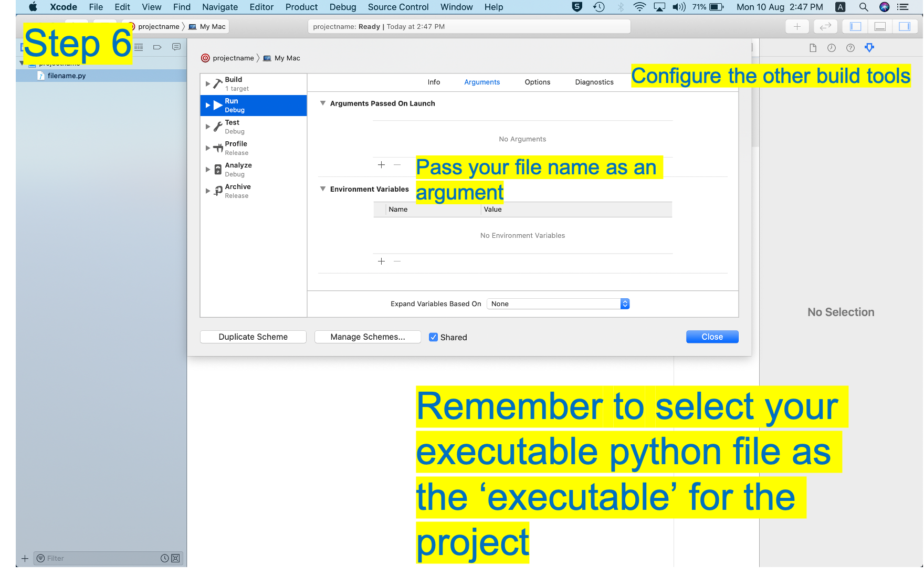Open the Product menu
Image resolution: width=924 pixels, height=586 pixels.
pyautogui.click(x=301, y=7)
